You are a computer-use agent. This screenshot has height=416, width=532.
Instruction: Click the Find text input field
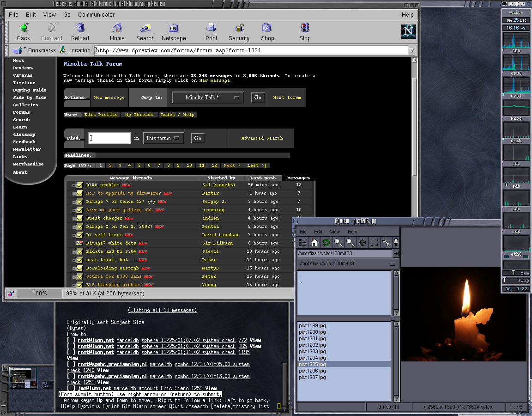(x=109, y=138)
